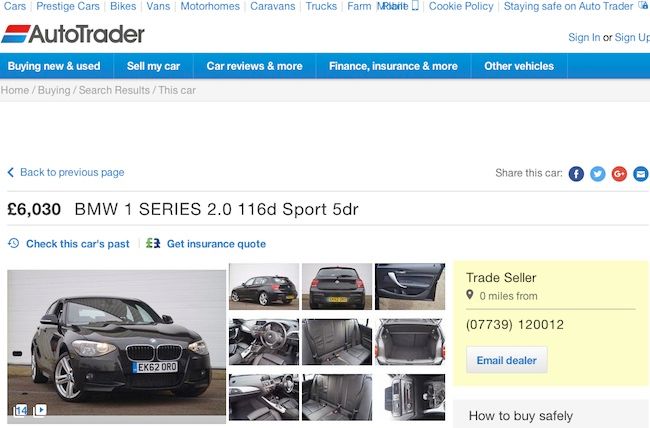650x428 pixels.
Task: Go back to previous page
Action: (66, 172)
